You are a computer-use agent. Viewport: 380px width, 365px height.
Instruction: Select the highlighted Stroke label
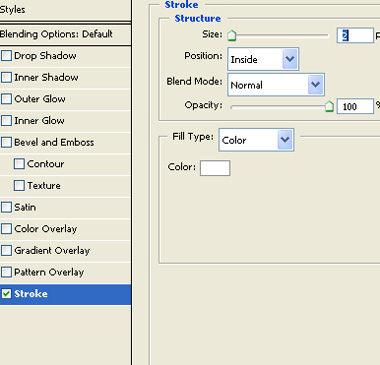tap(31, 294)
